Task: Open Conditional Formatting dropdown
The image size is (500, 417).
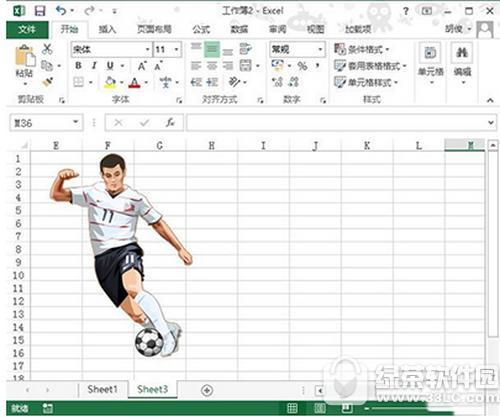Action: [362, 49]
